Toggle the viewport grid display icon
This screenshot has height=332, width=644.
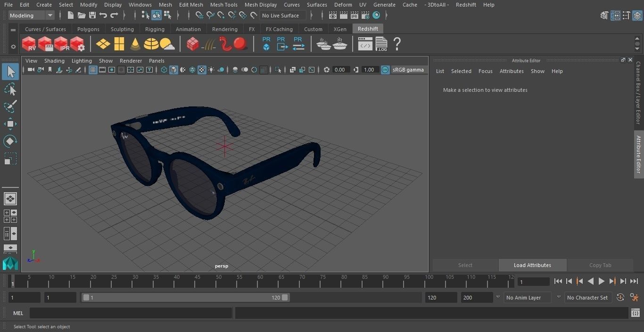coord(93,70)
